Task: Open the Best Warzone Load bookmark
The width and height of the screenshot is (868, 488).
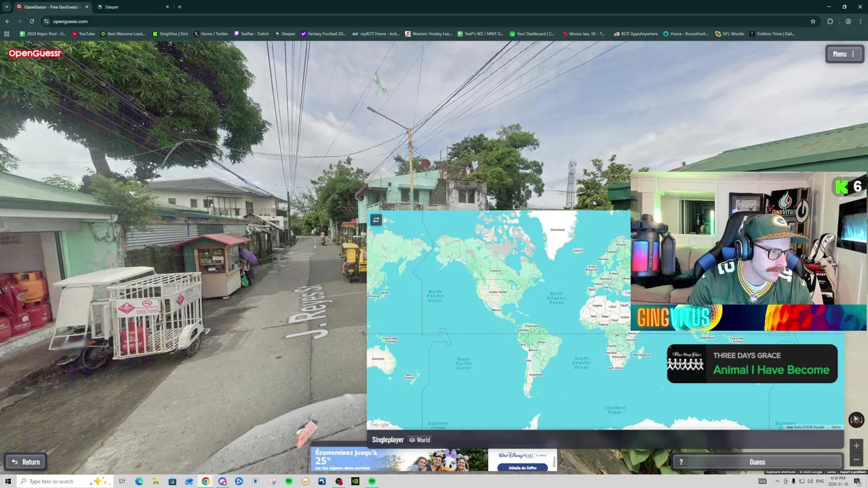Action: click(x=123, y=33)
